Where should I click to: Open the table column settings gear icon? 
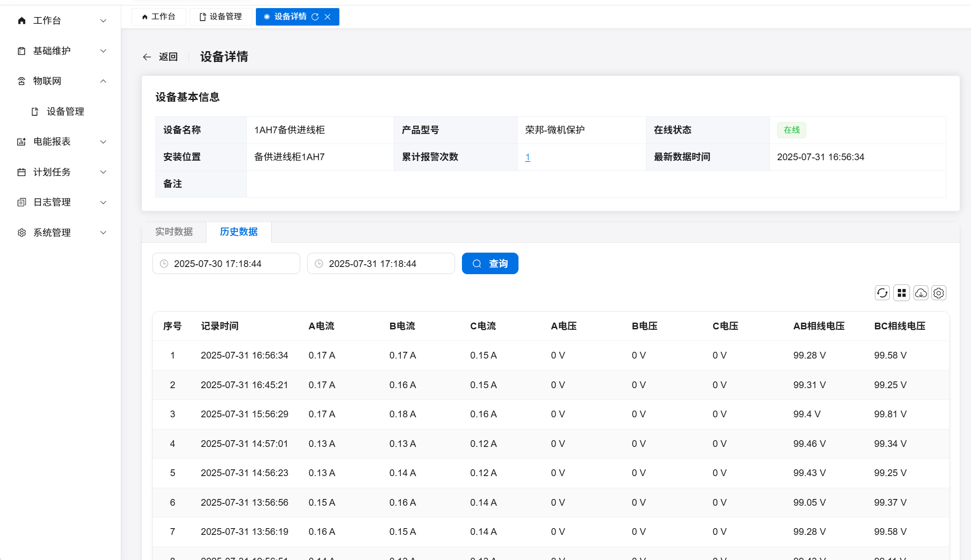pos(939,293)
